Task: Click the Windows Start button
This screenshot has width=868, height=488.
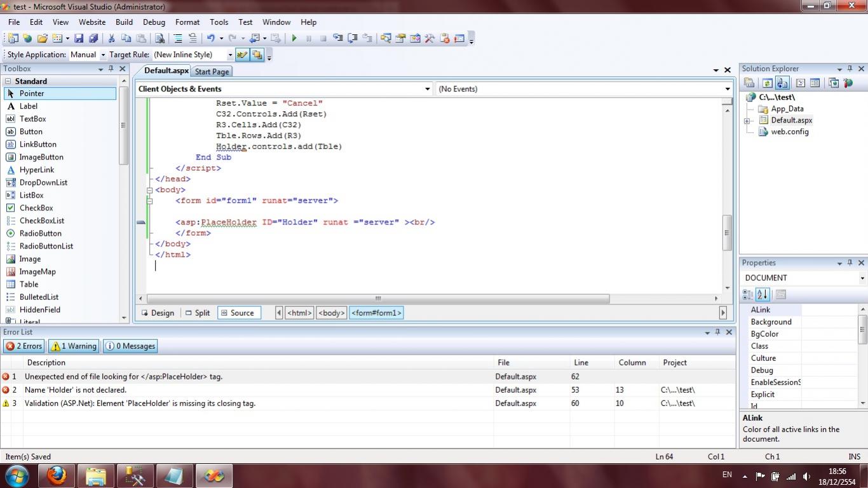Action: (x=17, y=475)
